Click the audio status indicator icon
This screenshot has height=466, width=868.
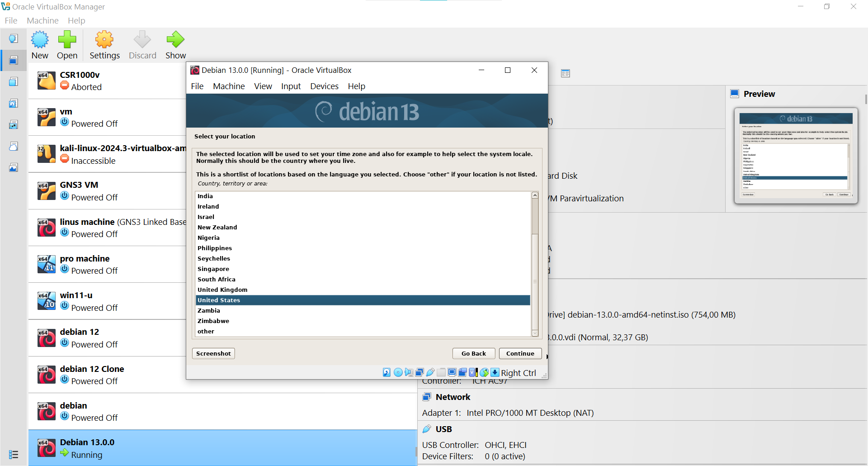pos(409,372)
